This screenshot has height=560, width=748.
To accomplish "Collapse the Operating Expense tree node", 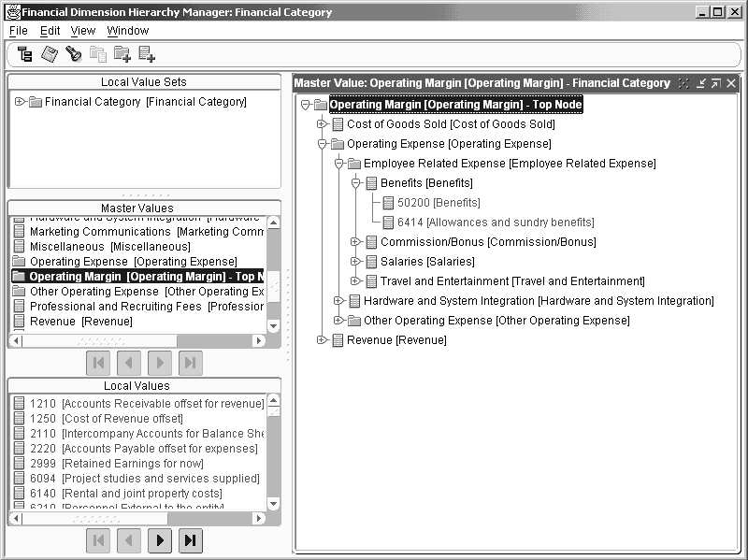I will click(322, 144).
